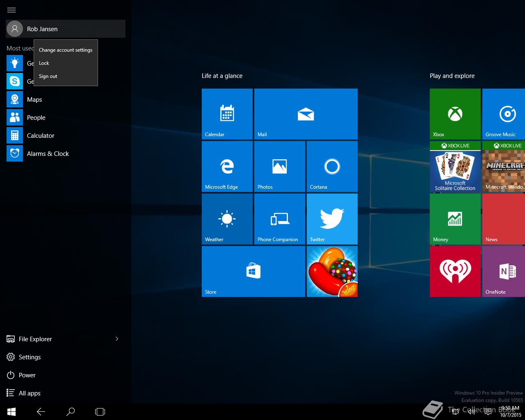The width and height of the screenshot is (525, 420).
Task: Launch Maps from most used list
Action: 66,99
